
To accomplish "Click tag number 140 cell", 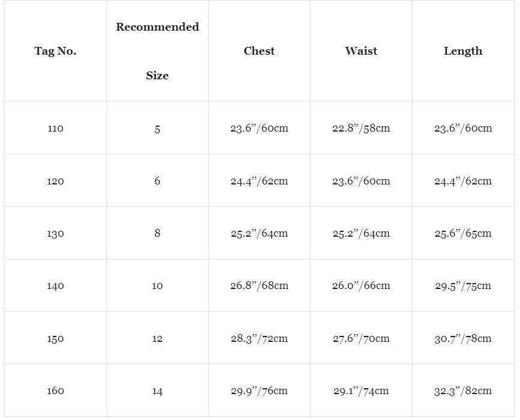I will coord(55,285).
